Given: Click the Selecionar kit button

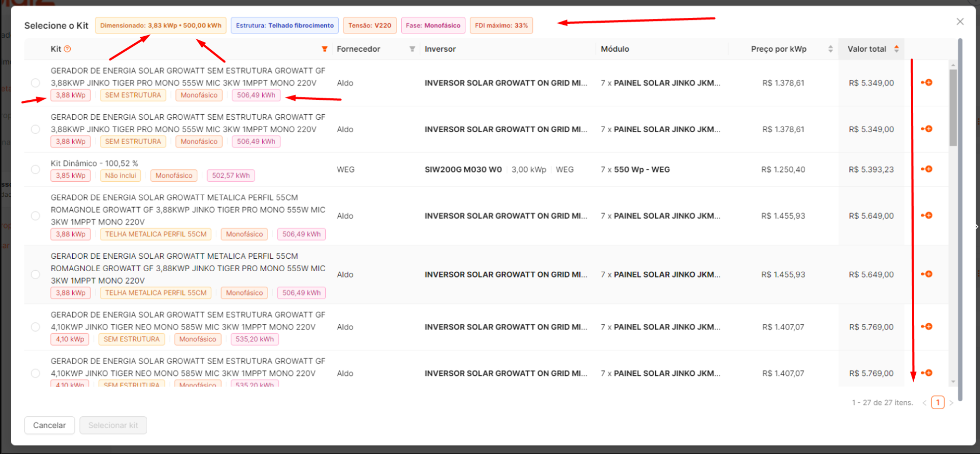Looking at the screenshot, I should [113, 425].
